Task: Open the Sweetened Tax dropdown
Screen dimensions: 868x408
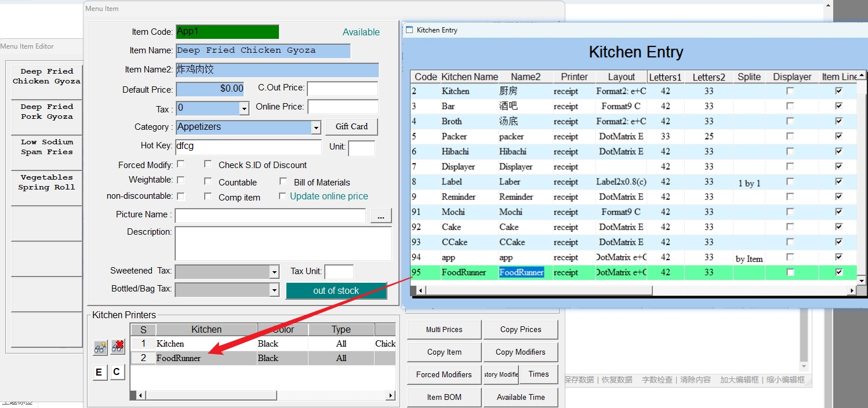Action: click(274, 272)
